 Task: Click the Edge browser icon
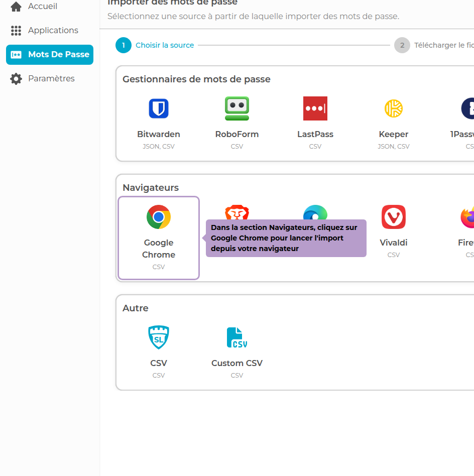click(315, 213)
